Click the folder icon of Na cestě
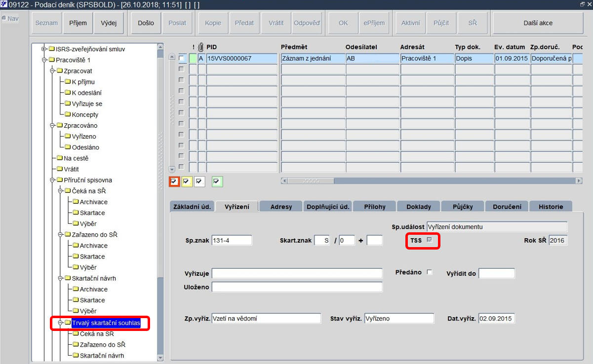Image resolution: width=593 pixels, height=364 pixels. [x=60, y=158]
